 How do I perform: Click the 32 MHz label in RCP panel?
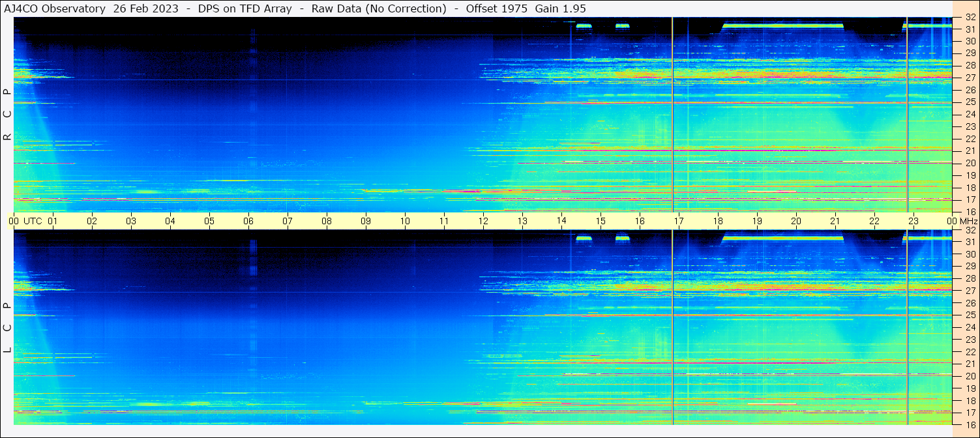[x=970, y=18]
